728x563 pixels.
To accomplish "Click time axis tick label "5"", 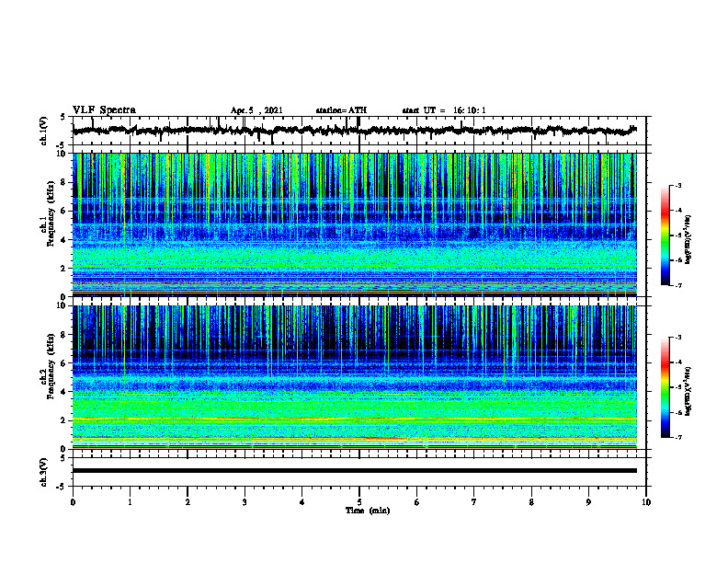I will pos(359,502).
